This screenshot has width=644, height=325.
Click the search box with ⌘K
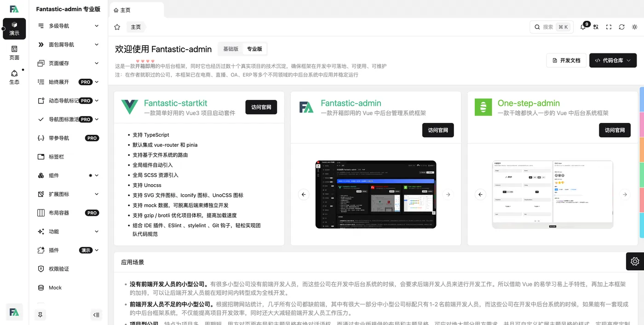coord(551,27)
